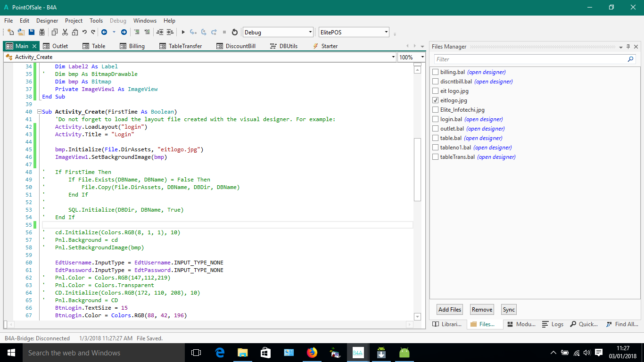
Task: Open the ElitePOS configuration dropdown
Action: click(x=386, y=32)
